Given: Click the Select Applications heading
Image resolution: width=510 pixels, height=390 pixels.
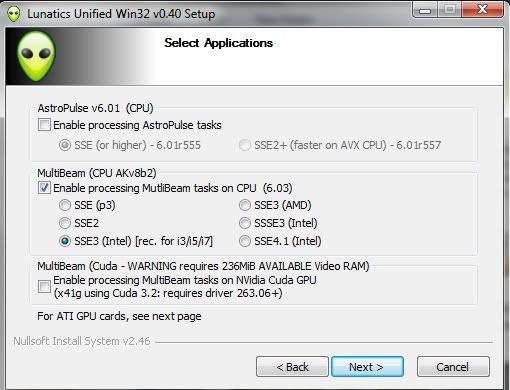Looking at the screenshot, I should point(218,43).
